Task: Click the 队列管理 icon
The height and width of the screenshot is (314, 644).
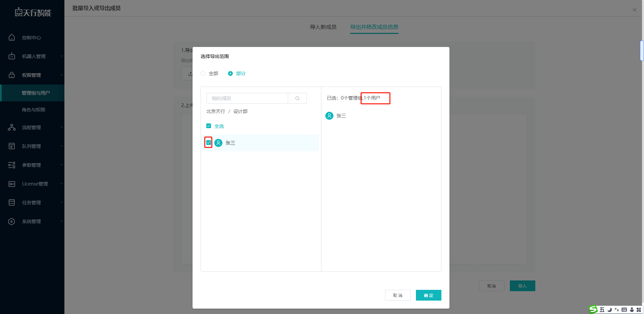Action: [12, 146]
